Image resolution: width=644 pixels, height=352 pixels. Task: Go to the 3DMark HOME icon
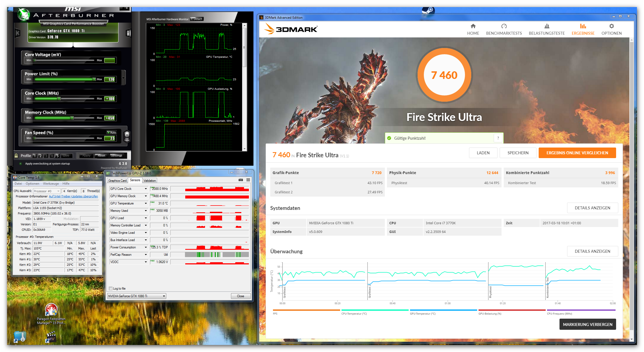tap(473, 26)
